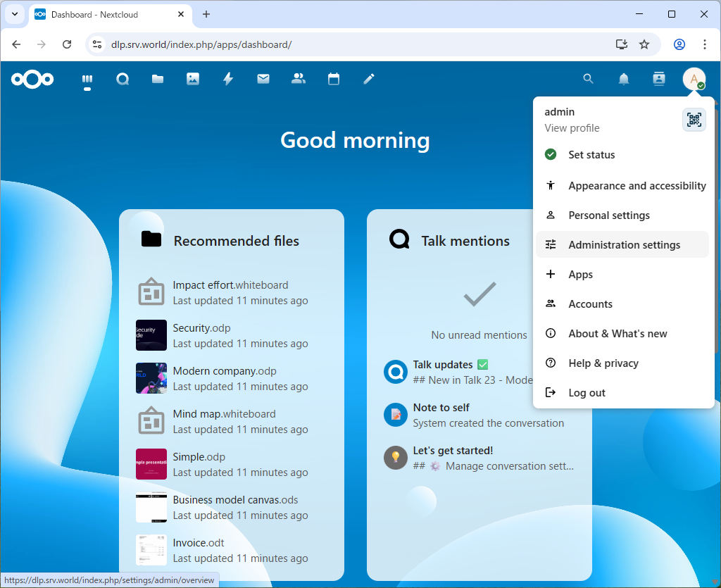Screen dimensions: 721x588
Task: Open the contacts menu icon
Action: (x=659, y=79)
